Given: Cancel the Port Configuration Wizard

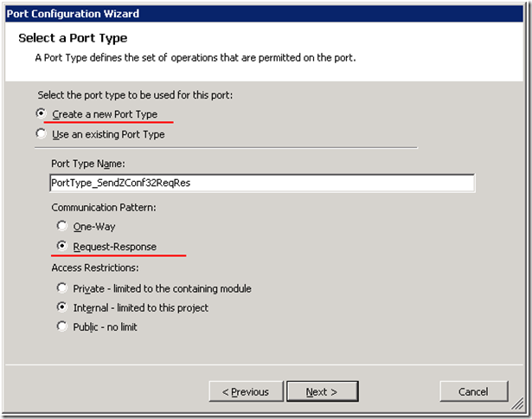Looking at the screenshot, I should [x=473, y=391].
